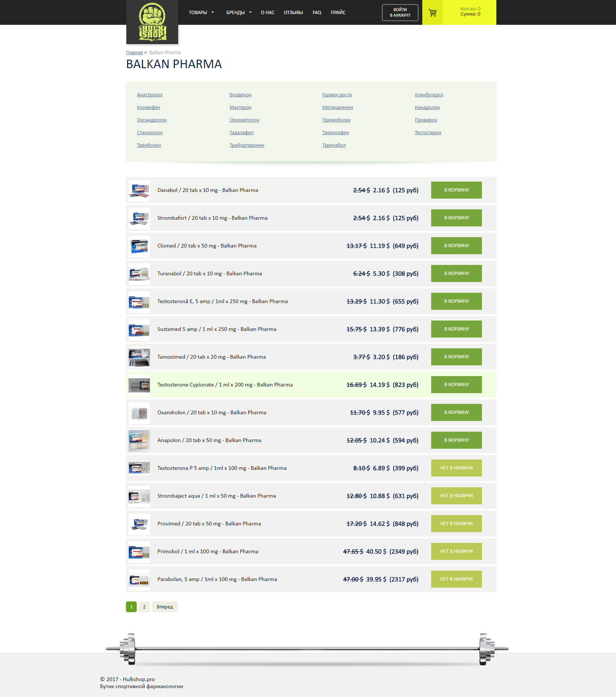This screenshot has height=697, width=616.
Task: Add Turanabol to the cart
Action: 456,273
